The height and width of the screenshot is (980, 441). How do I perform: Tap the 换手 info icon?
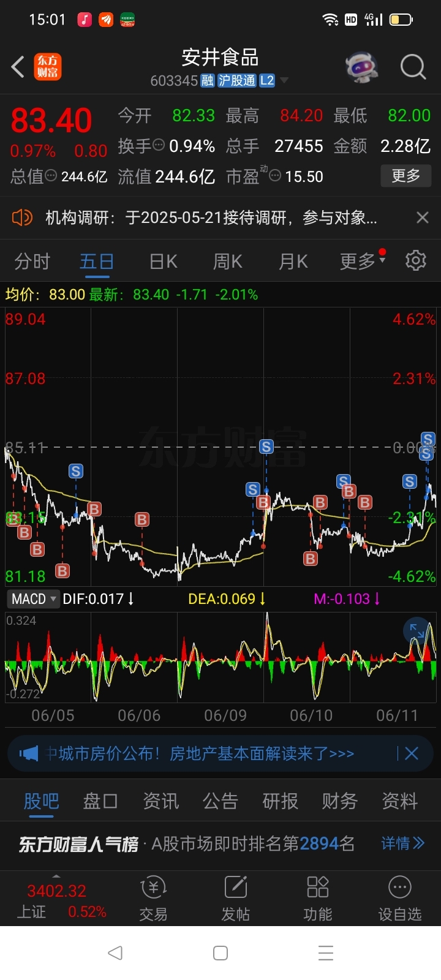click(159, 146)
